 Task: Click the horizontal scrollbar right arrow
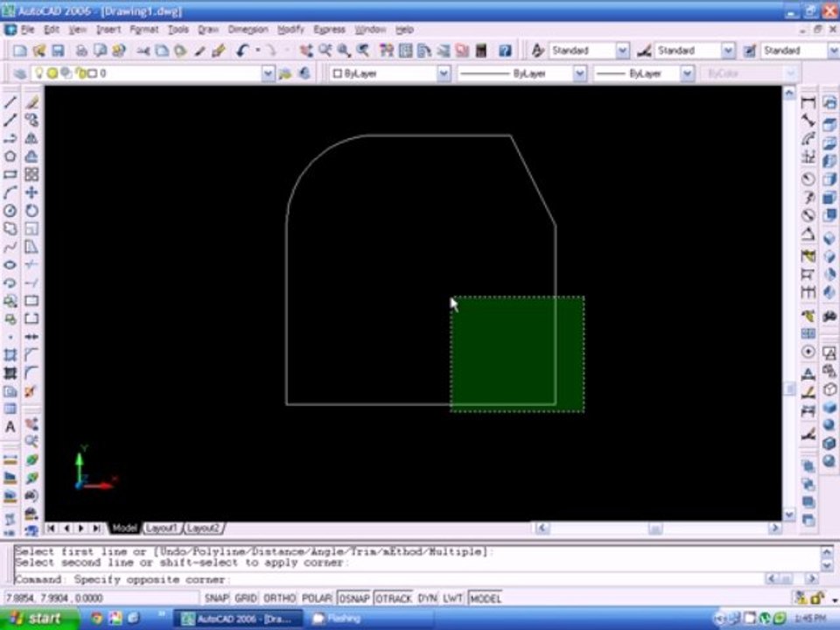point(774,528)
